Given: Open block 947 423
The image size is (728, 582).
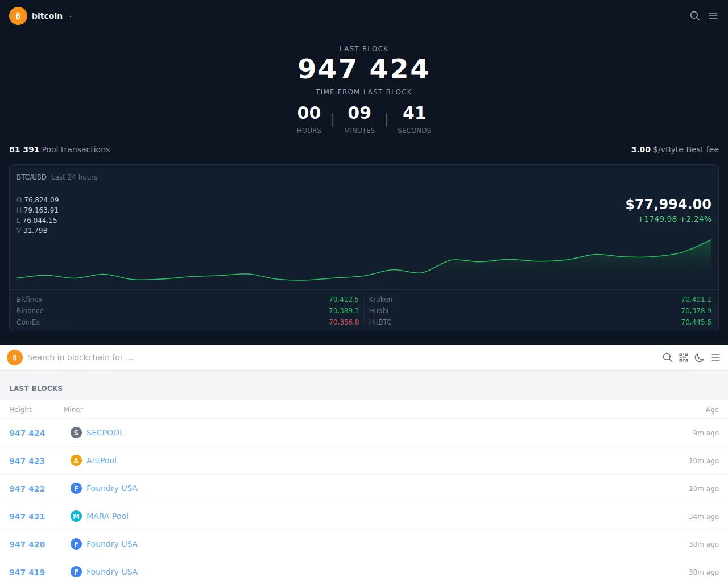Looking at the screenshot, I should tap(27, 461).
